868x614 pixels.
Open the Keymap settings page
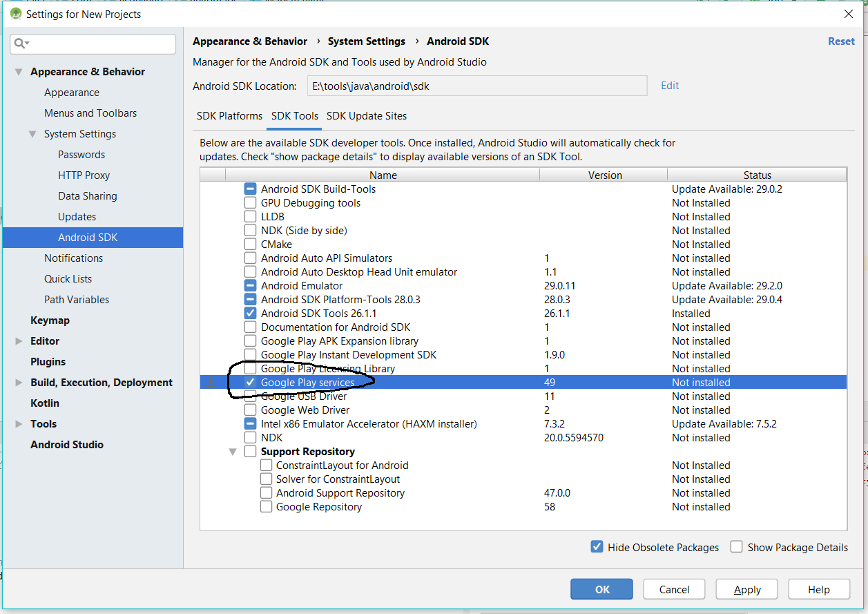[50, 320]
